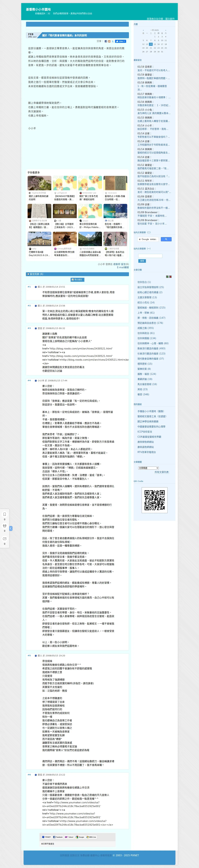
Task: Focus the site article search input box
Action: [x=150, y=256]
